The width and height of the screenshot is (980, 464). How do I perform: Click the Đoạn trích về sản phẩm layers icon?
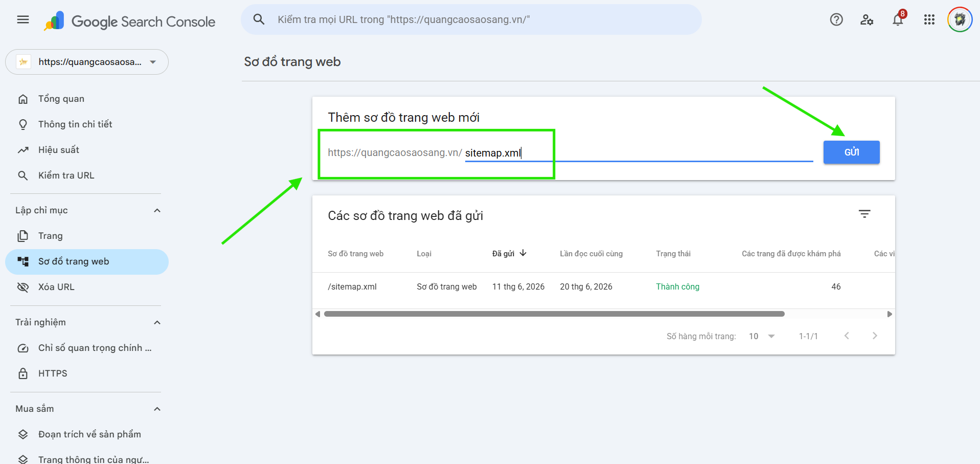tap(23, 434)
